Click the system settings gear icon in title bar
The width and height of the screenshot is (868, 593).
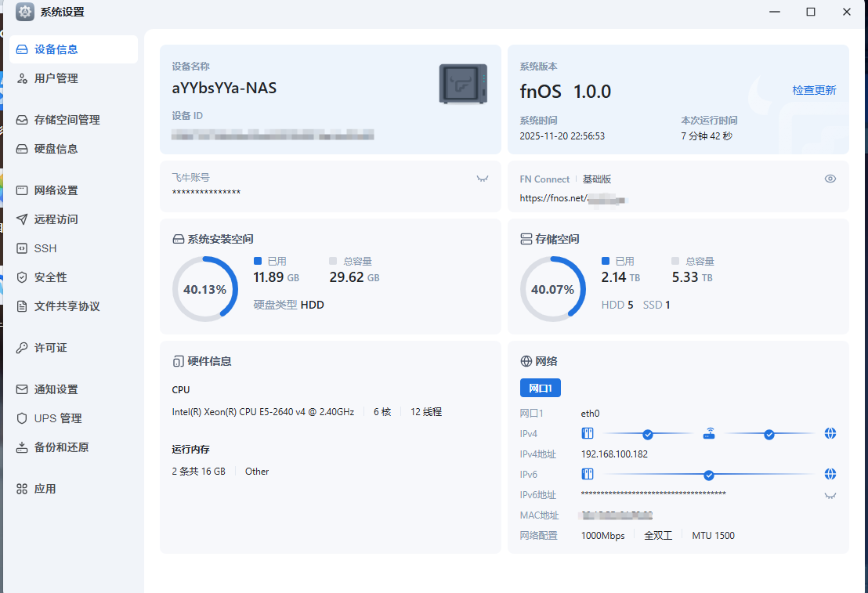(25, 12)
